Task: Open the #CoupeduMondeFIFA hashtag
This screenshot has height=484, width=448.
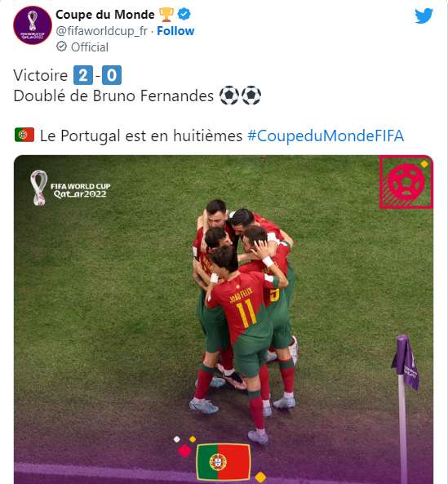Action: [x=326, y=135]
